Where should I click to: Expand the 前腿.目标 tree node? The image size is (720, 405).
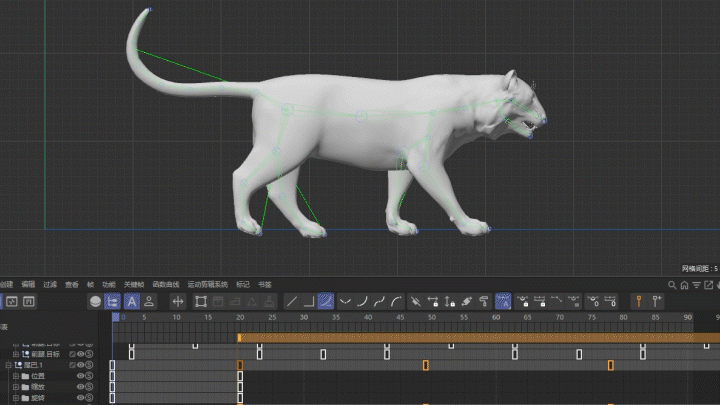16,354
